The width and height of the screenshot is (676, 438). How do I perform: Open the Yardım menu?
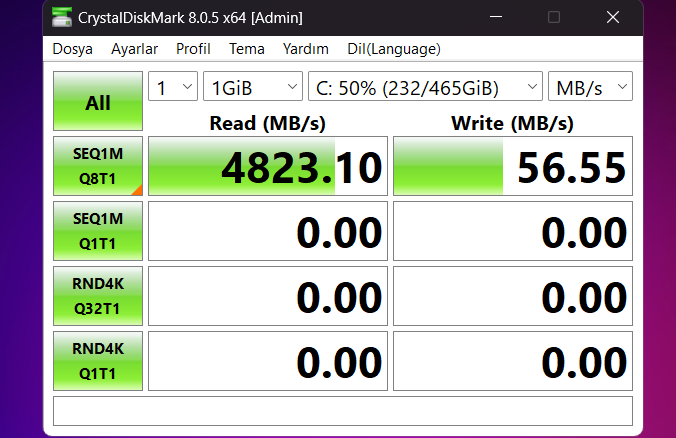[x=306, y=49]
